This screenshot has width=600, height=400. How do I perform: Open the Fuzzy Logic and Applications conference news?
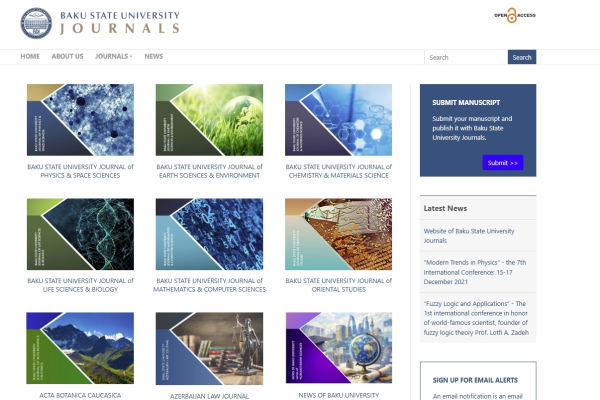point(476,318)
